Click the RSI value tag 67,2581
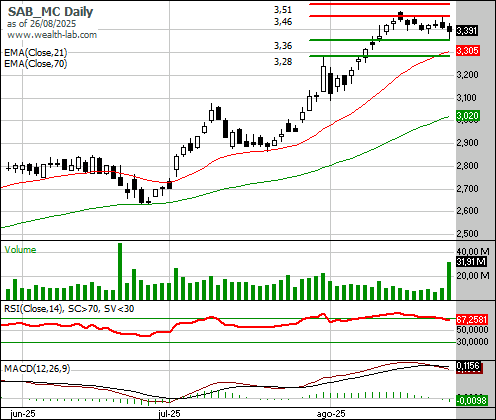This screenshot has width=496, height=420. click(x=472, y=320)
